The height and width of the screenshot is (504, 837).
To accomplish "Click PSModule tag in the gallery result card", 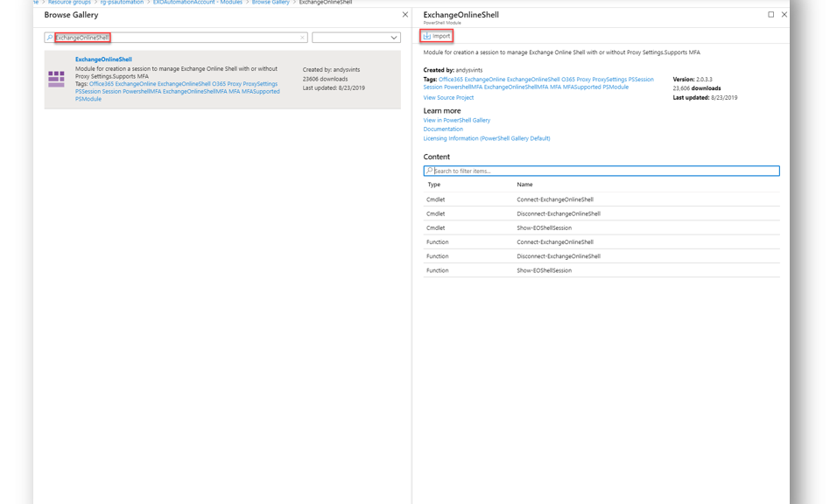I will click(88, 99).
